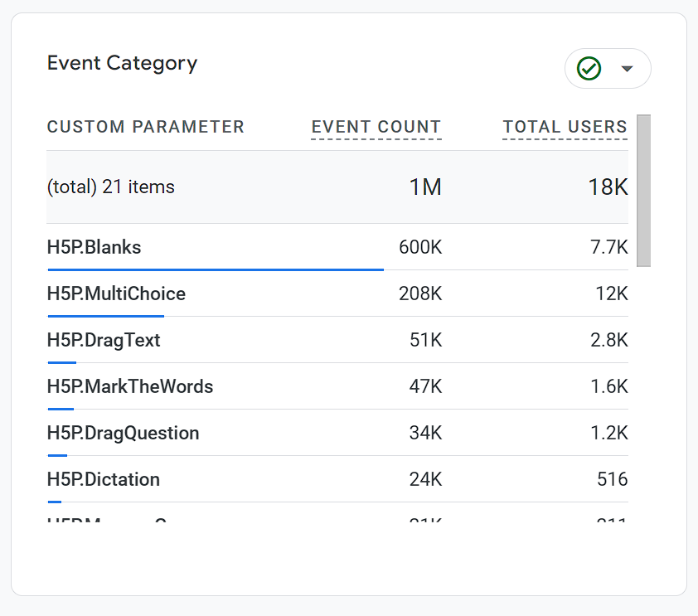The image size is (698, 616).
Task: Open the sort options on TOTAL USERS header
Action: click(x=565, y=127)
